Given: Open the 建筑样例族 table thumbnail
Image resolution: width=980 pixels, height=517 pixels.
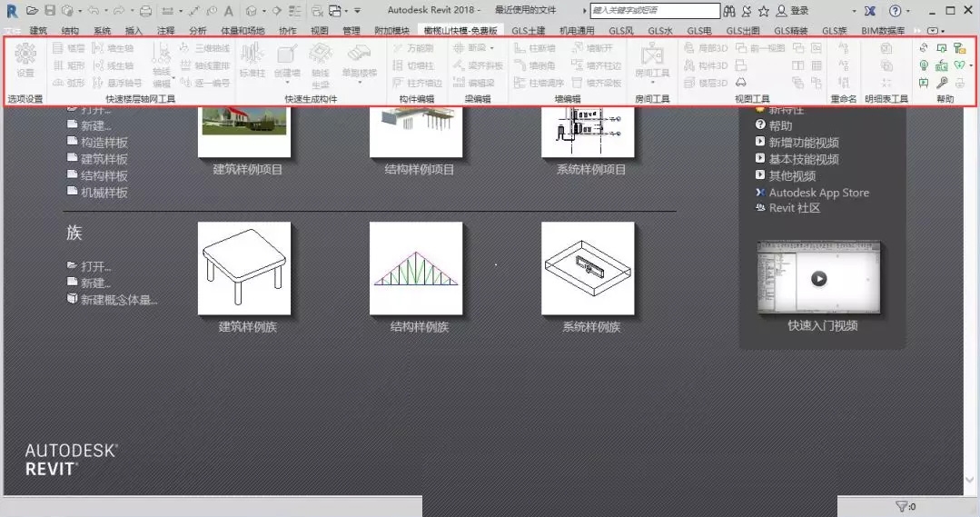Looking at the screenshot, I should 244,268.
